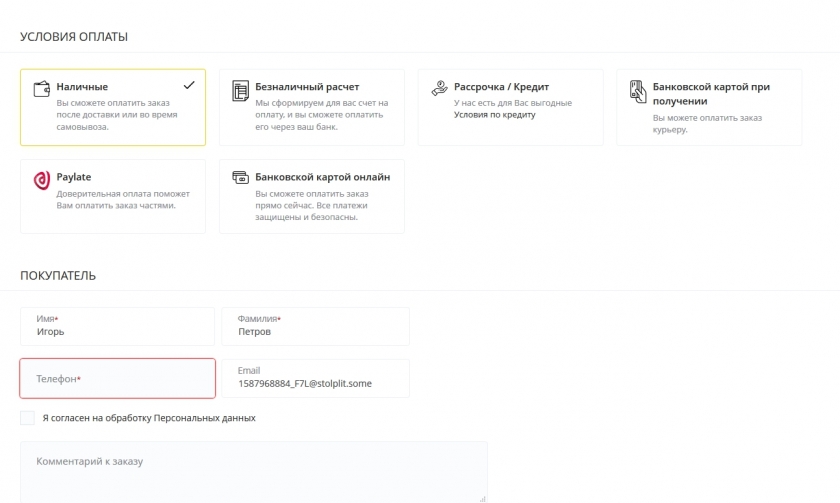The width and height of the screenshot is (840, 503).
Task: Click the Имя field containing Игорь
Action: tap(118, 327)
